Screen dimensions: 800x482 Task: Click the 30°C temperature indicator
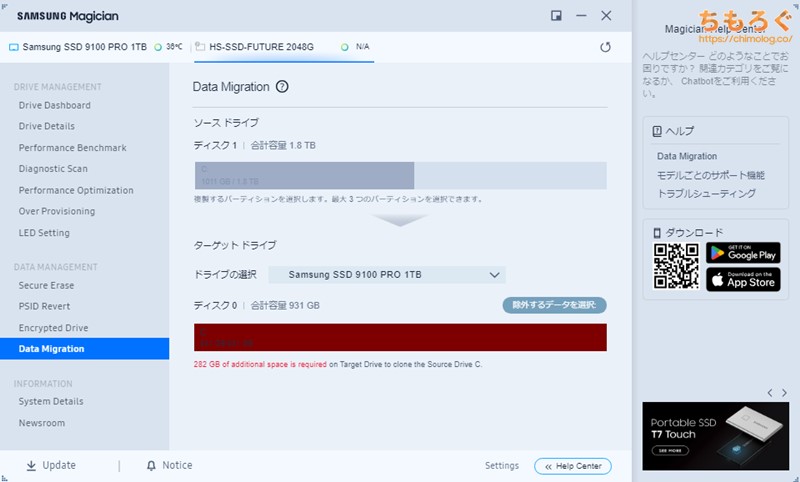[x=168, y=47]
